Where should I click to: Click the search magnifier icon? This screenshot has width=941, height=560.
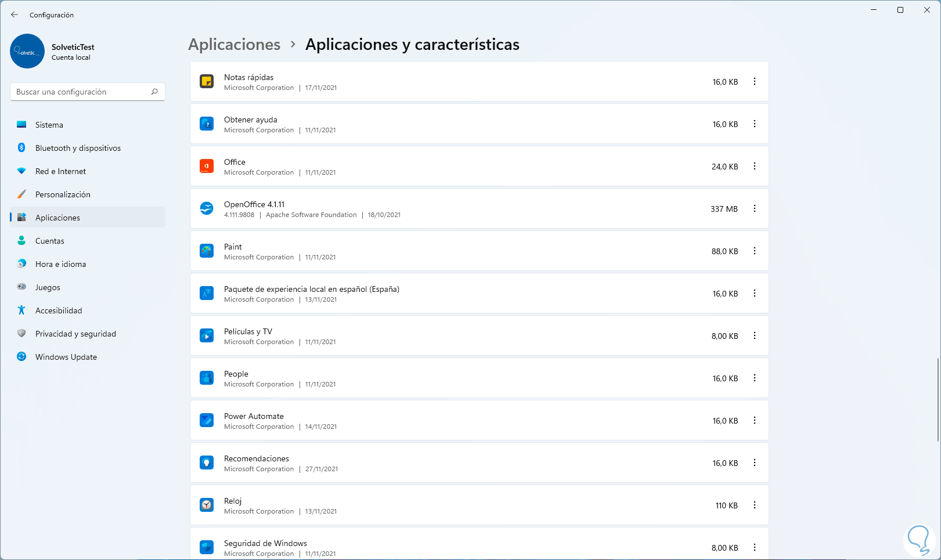coord(154,92)
